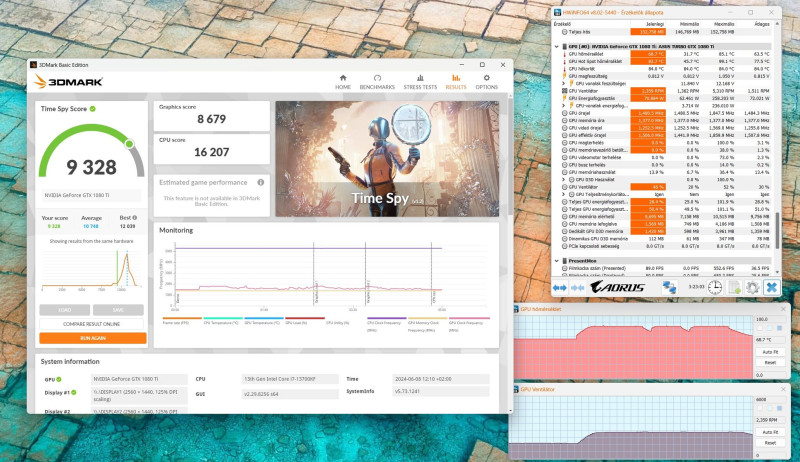The image size is (800, 462).
Task: Close the GPU hőmérséklet graph window
Action: pyautogui.click(x=783, y=309)
